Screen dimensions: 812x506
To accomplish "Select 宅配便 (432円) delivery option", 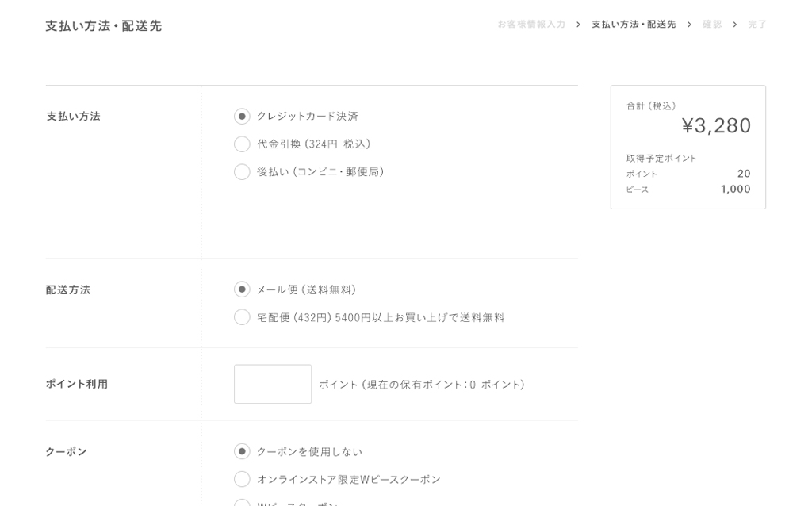I will [x=242, y=317].
